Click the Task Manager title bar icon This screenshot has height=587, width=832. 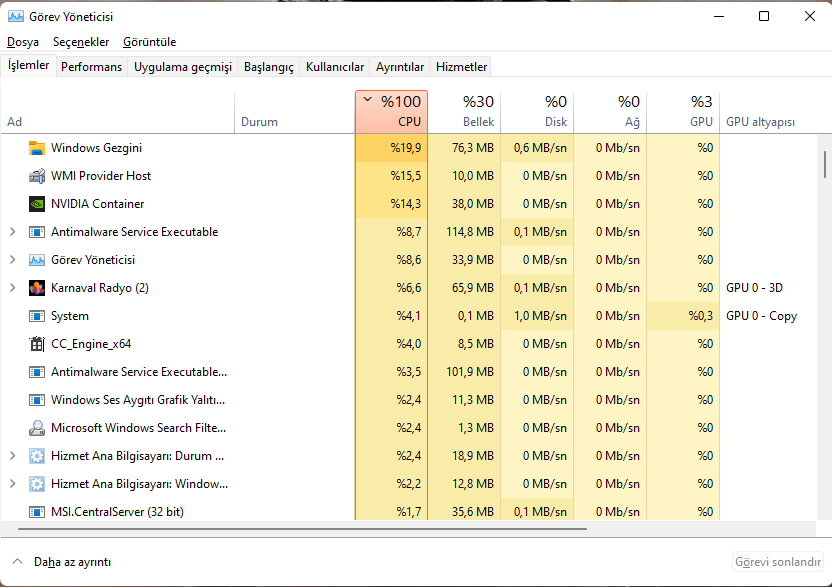16,16
